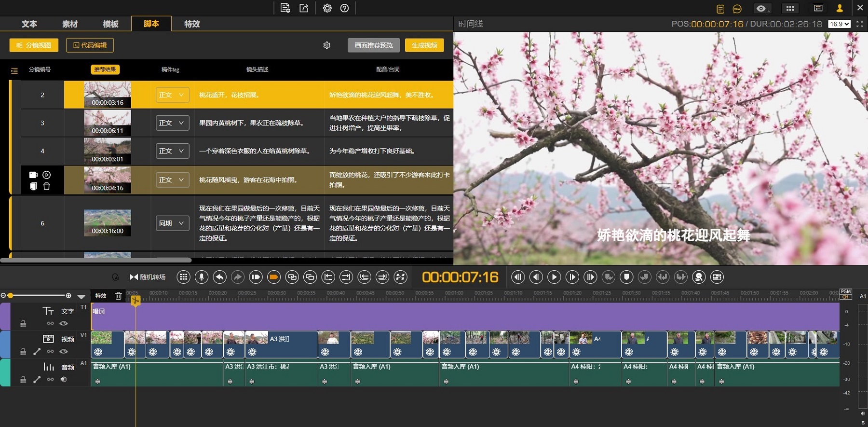Select the aerial 00:00:16:00 shot thumbnail
868x427 pixels.
click(108, 223)
